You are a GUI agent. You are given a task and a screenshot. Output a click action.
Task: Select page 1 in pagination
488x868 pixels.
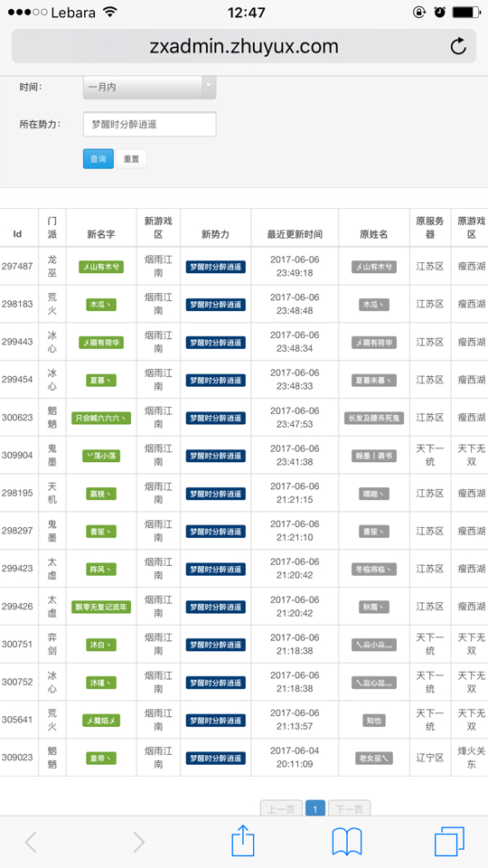315,809
